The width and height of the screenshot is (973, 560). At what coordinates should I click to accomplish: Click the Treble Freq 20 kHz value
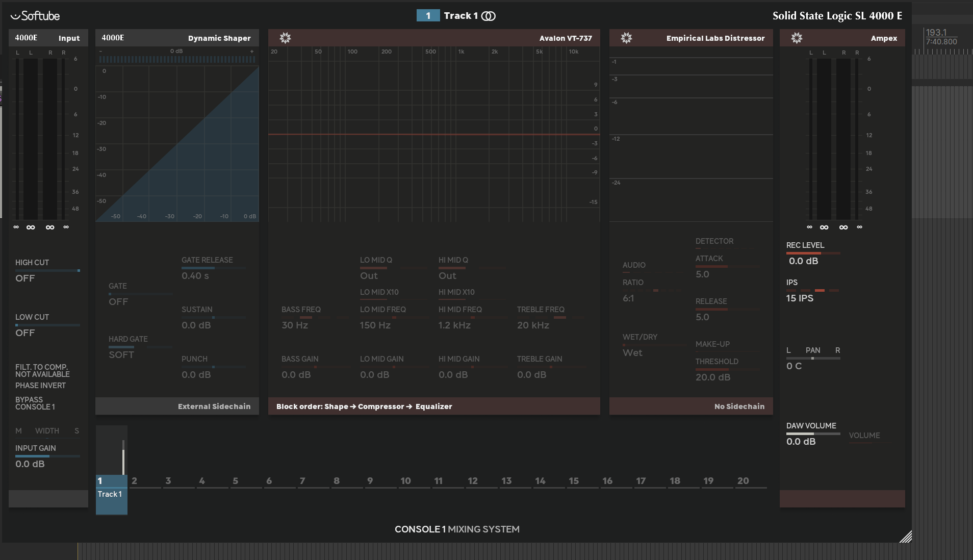(x=533, y=325)
